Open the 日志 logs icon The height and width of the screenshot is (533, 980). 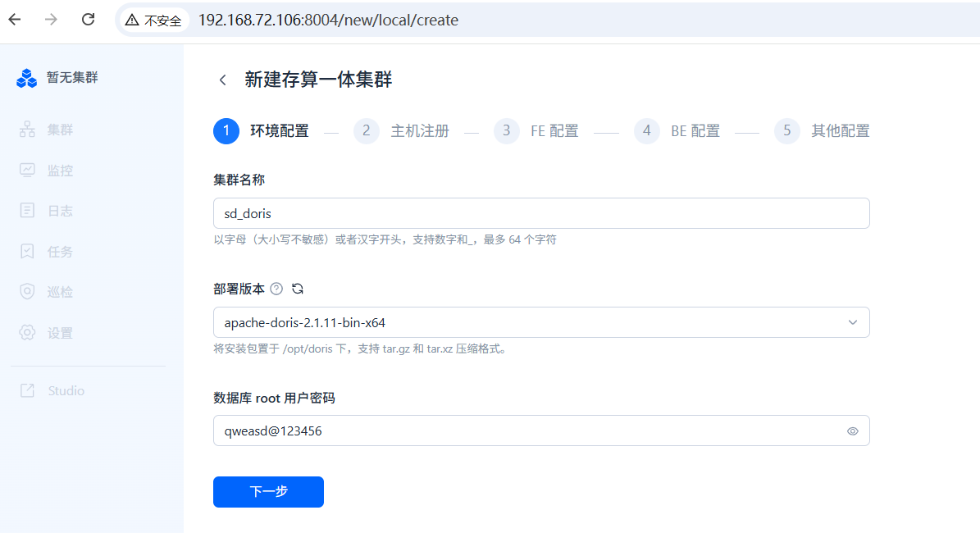pos(27,211)
